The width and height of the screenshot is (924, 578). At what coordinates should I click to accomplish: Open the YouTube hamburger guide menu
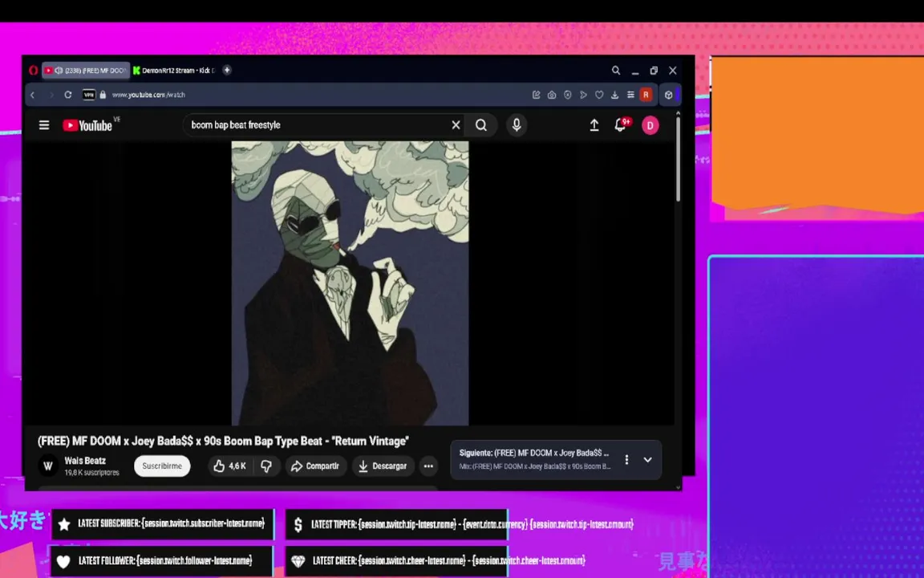click(44, 125)
